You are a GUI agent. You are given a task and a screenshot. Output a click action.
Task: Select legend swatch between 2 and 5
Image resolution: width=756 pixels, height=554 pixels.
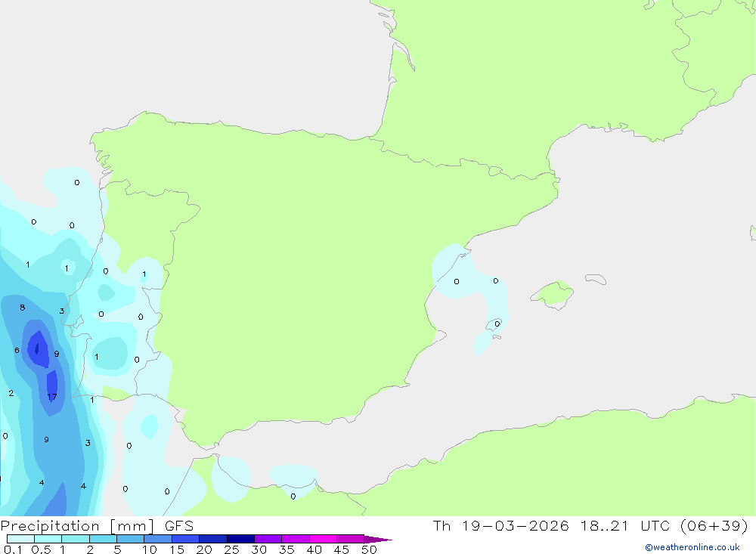(x=103, y=539)
